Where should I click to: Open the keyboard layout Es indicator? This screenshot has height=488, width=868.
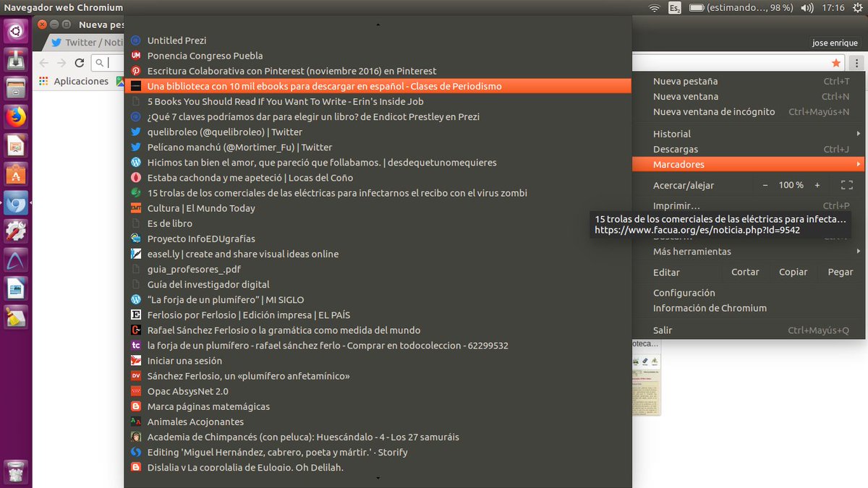click(674, 8)
